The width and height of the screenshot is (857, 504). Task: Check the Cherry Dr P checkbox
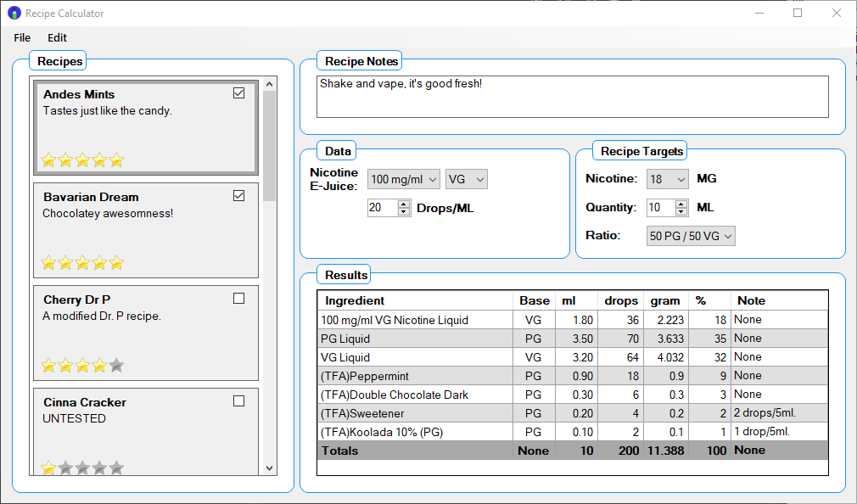[x=238, y=299]
